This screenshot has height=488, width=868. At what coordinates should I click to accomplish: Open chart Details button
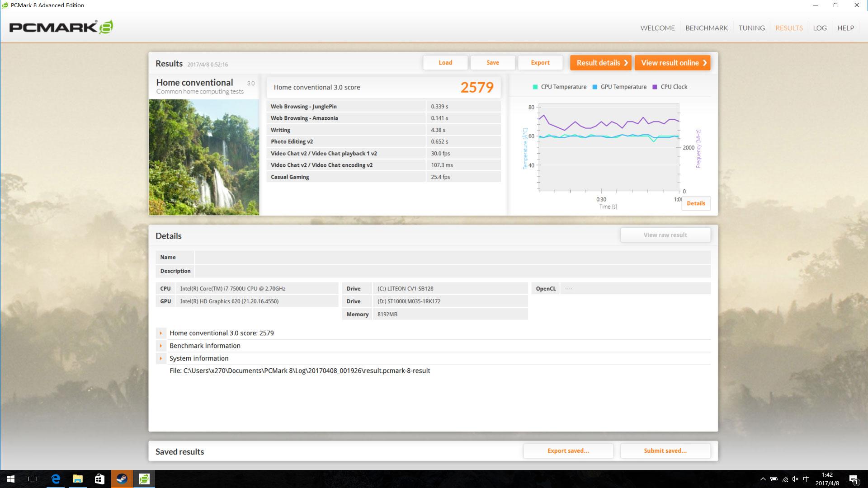click(x=696, y=203)
